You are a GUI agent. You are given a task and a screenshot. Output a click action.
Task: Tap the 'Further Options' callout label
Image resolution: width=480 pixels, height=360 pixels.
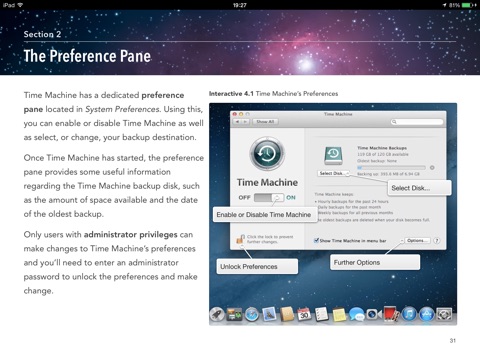click(375, 262)
